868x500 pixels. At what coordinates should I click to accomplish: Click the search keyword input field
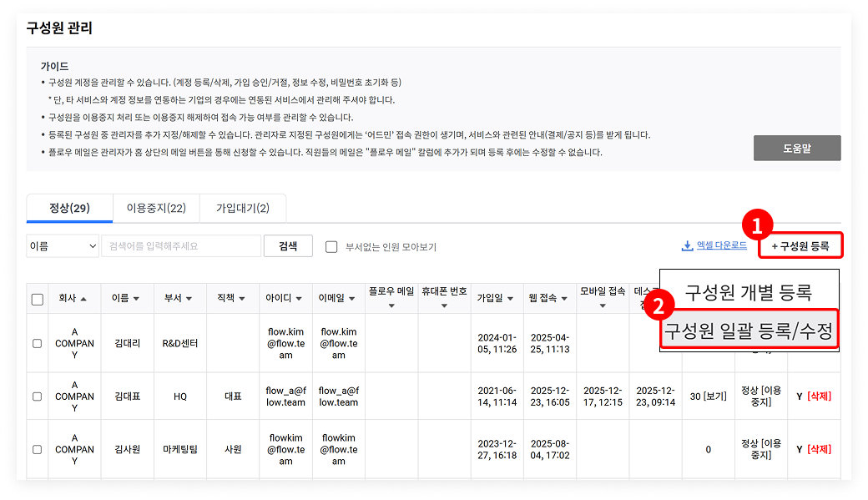click(x=181, y=246)
